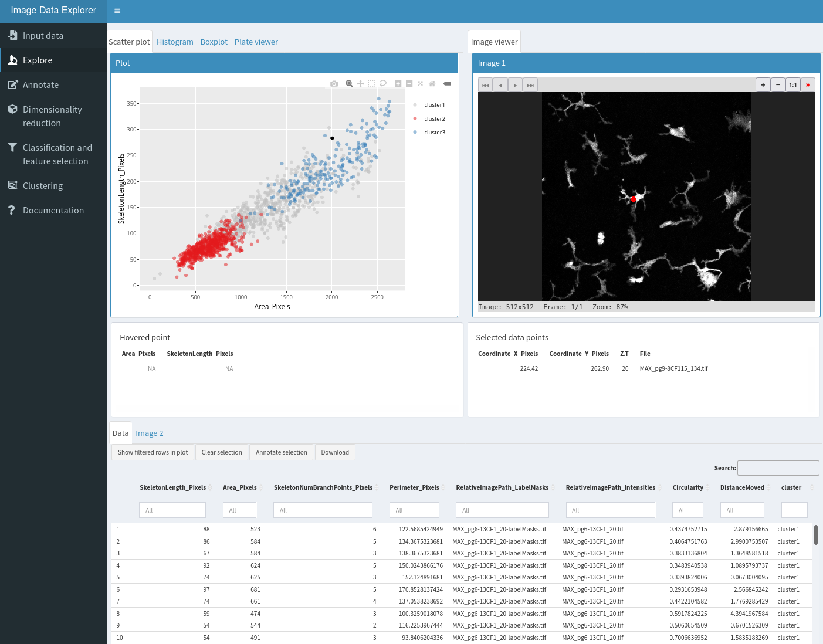Switch to the Histogram tab
Viewport: 823px width, 644px height.
pyautogui.click(x=175, y=42)
